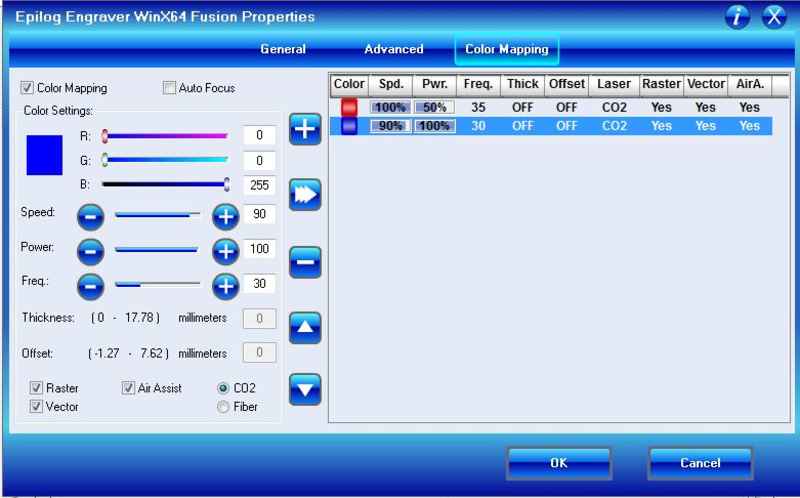Click the Power slider track
This screenshot has height=498, width=800.
157,250
